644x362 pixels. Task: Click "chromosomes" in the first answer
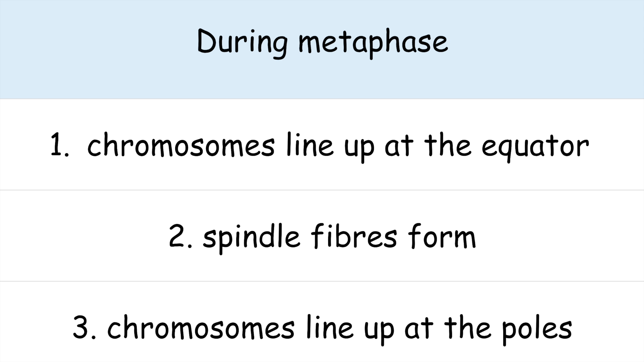pos(181,146)
